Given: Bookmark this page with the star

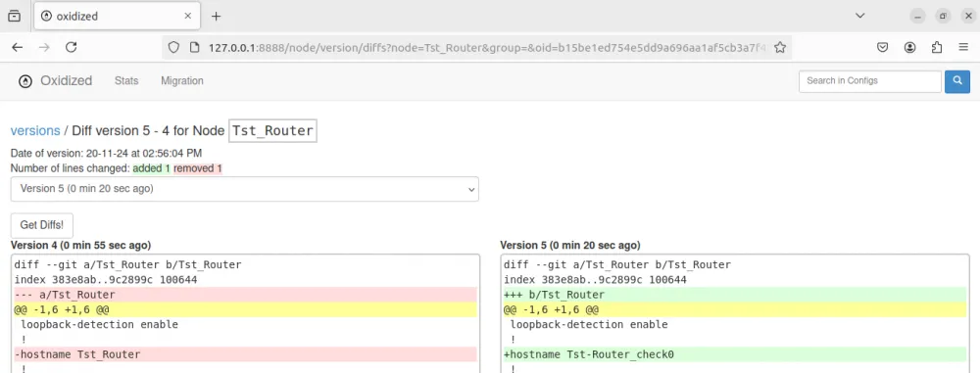Looking at the screenshot, I should (x=780, y=48).
